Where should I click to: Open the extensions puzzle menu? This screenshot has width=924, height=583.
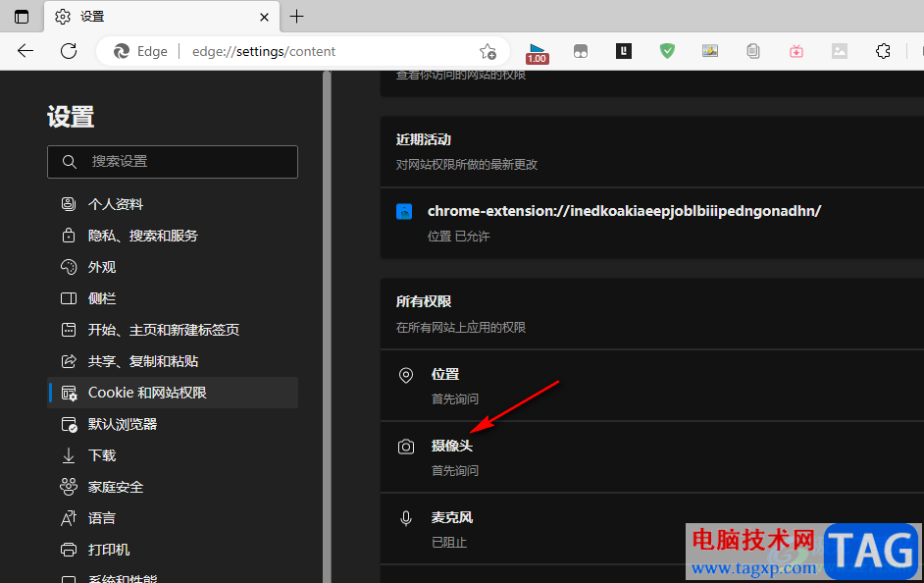pos(883,51)
